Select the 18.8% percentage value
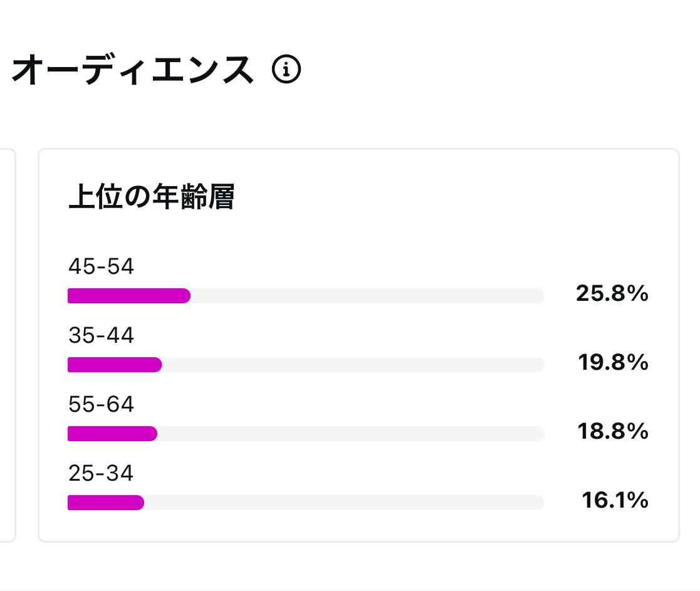Viewport: 700px width, 591px height. pos(612,431)
